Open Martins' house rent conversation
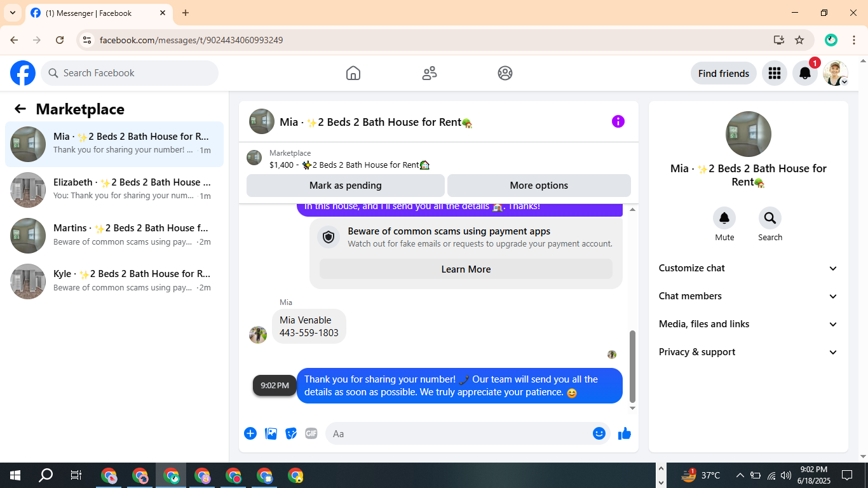 tap(114, 236)
